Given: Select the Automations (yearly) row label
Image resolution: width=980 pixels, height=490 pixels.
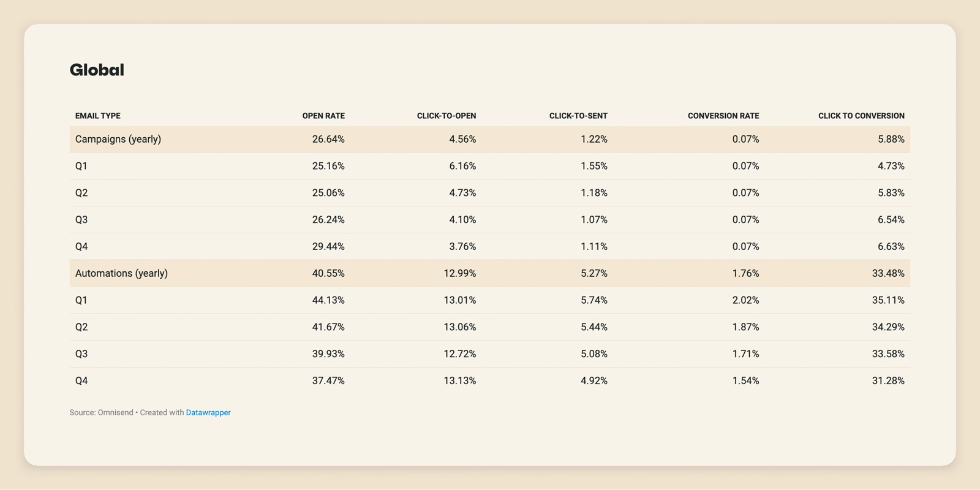Looking at the screenshot, I should [x=121, y=273].
